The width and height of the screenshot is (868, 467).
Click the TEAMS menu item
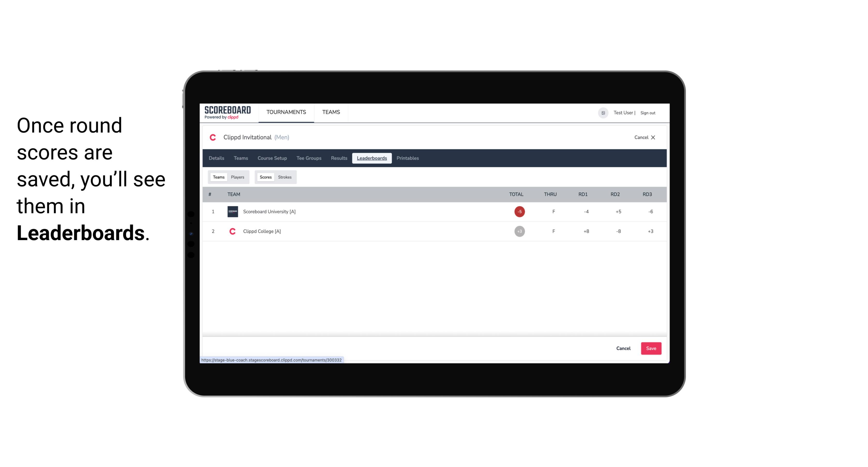tap(331, 112)
